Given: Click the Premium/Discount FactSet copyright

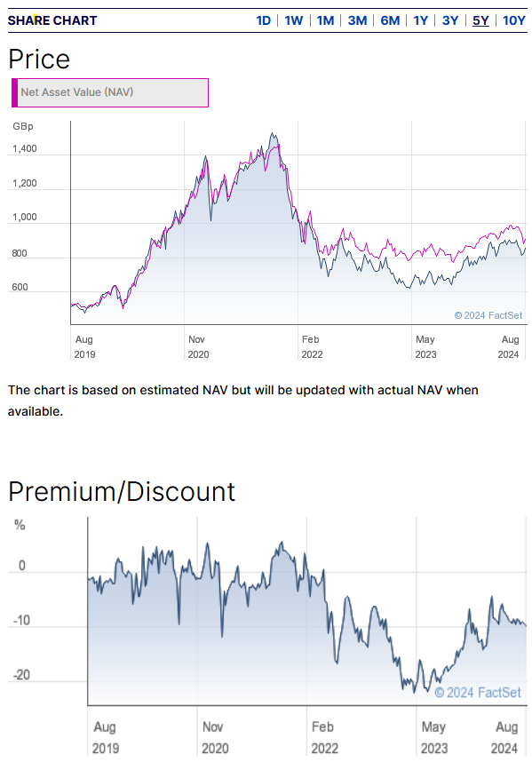Looking at the screenshot, I should (478, 693).
